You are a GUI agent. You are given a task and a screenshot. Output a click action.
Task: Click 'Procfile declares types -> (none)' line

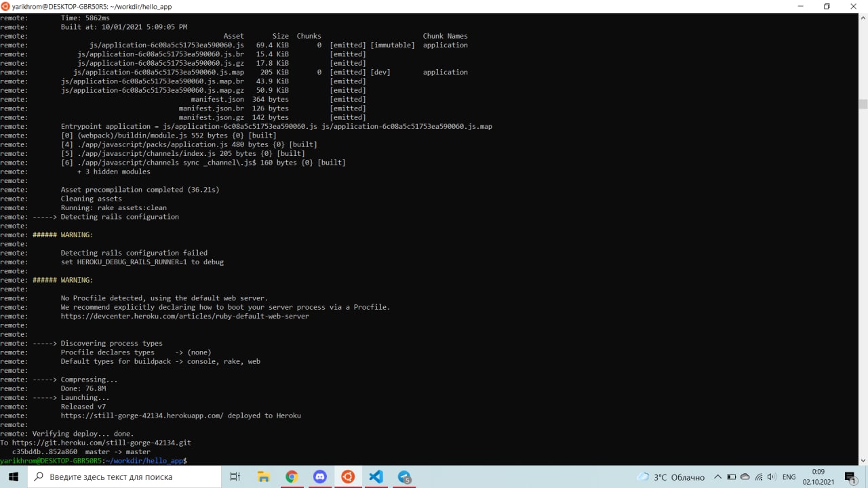[136, 352]
